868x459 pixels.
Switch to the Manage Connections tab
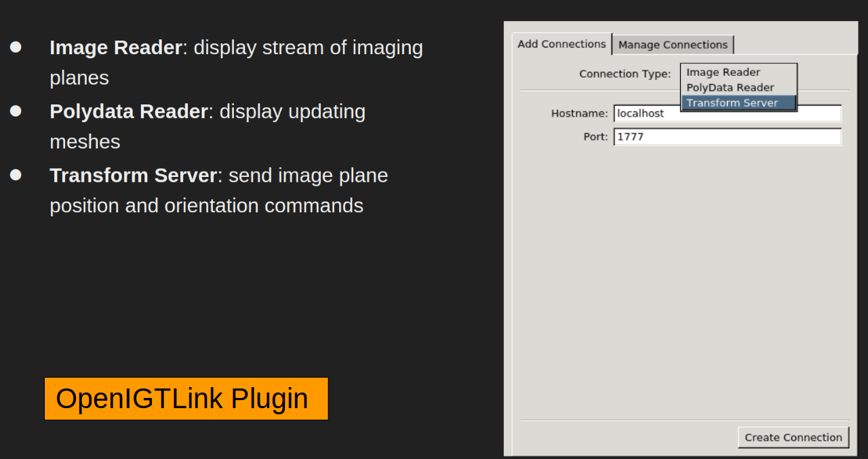pos(673,45)
